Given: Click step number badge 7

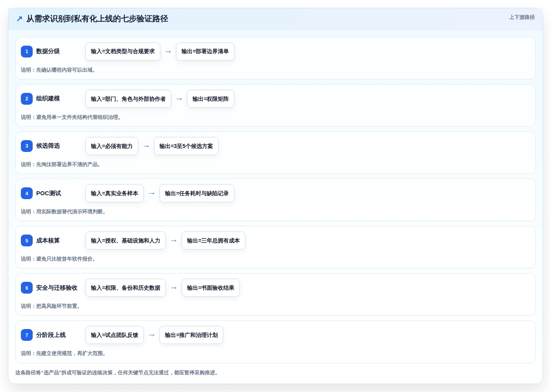Looking at the screenshot, I should [27, 335].
